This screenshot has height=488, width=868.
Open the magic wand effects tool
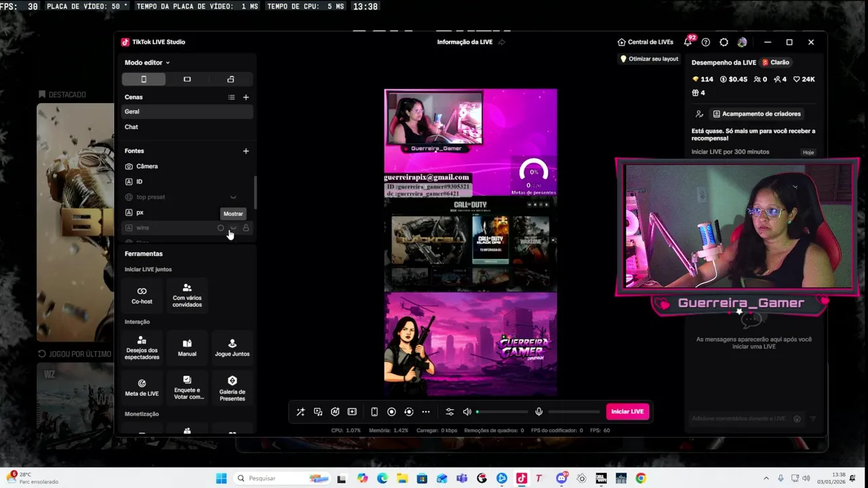(x=300, y=411)
